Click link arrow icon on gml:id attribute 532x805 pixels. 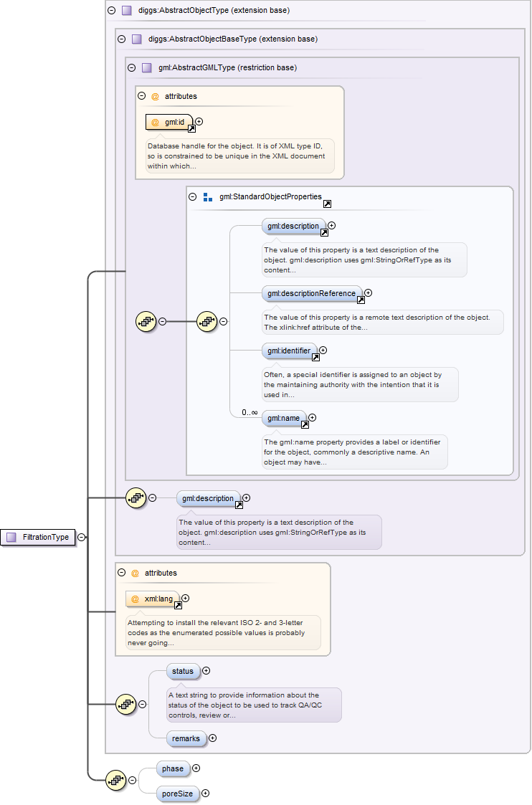191,129
